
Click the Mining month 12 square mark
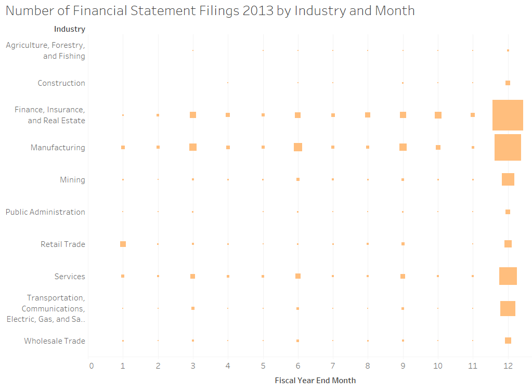point(508,179)
